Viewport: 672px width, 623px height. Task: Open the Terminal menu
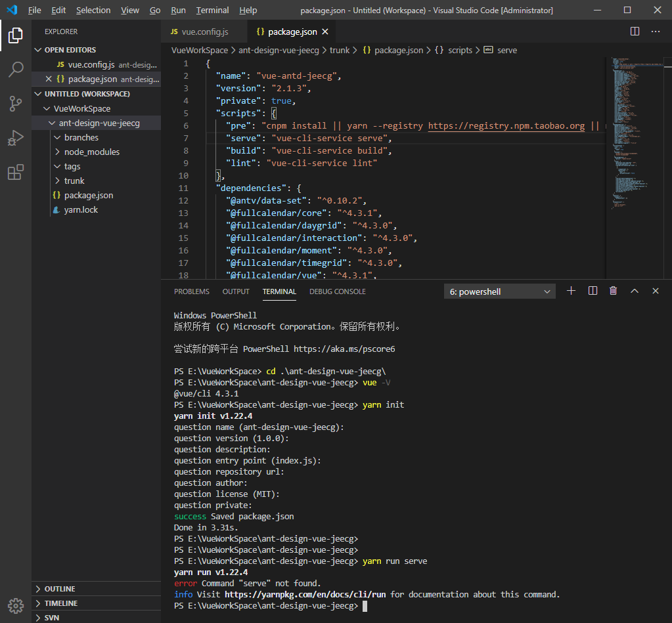(x=213, y=11)
